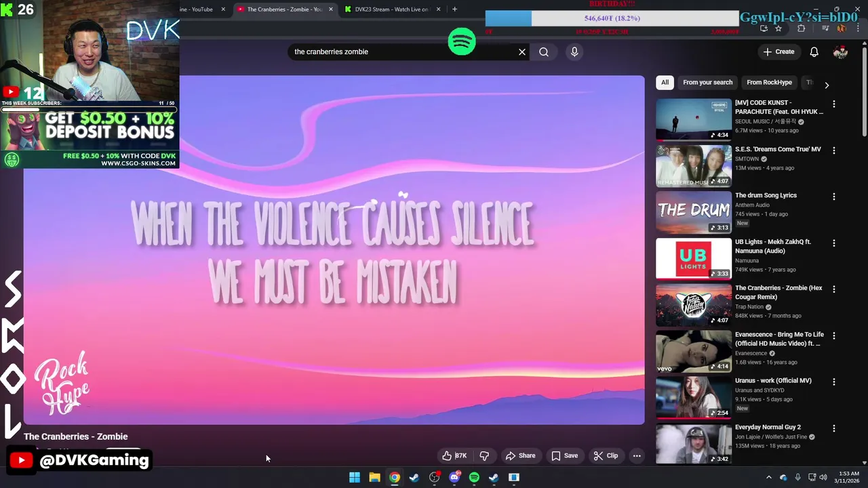Dislike the video with thumbs-down icon
Image resolution: width=868 pixels, height=488 pixels.
click(484, 456)
